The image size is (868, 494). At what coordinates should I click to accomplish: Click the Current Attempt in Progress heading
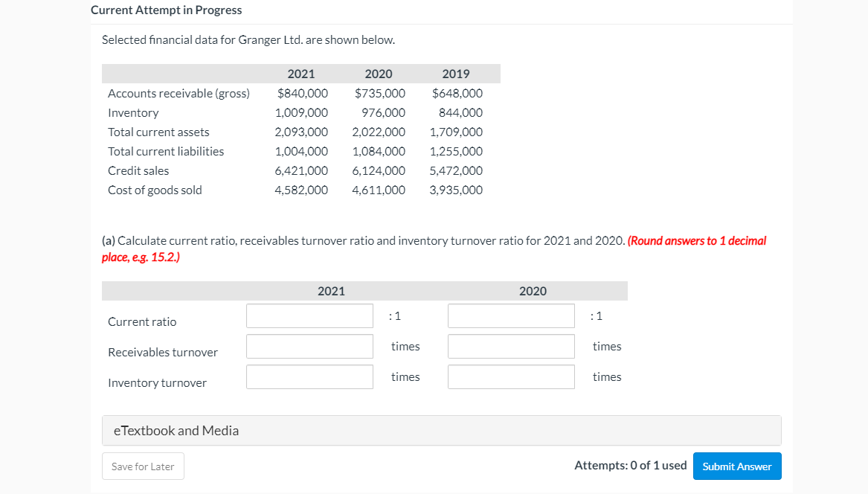(166, 10)
